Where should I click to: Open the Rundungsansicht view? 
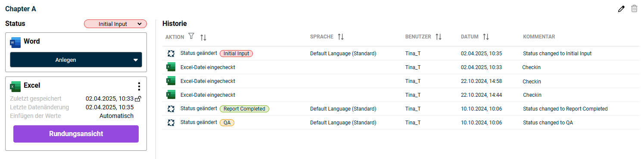pos(76,134)
